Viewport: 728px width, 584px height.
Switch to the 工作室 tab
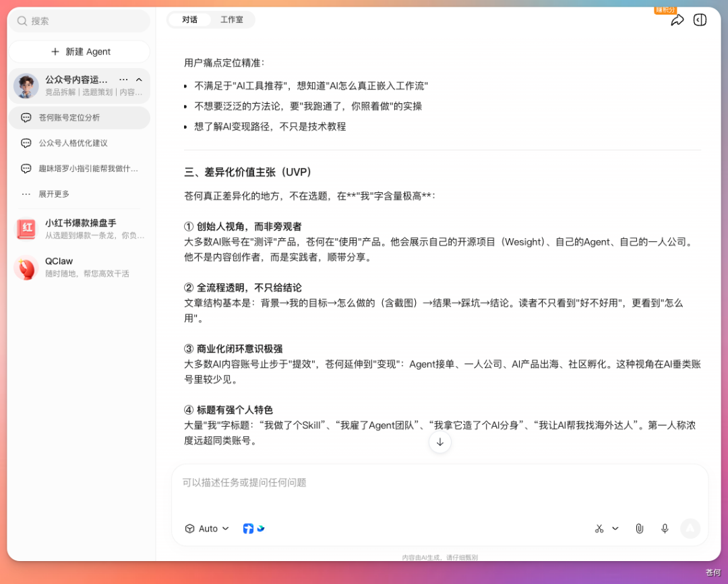232,20
